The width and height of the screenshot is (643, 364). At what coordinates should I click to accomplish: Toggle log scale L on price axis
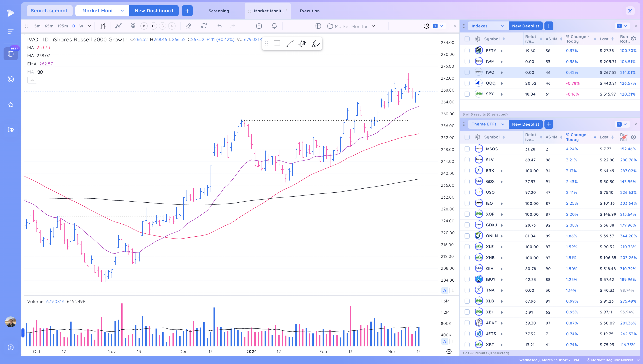[452, 290]
